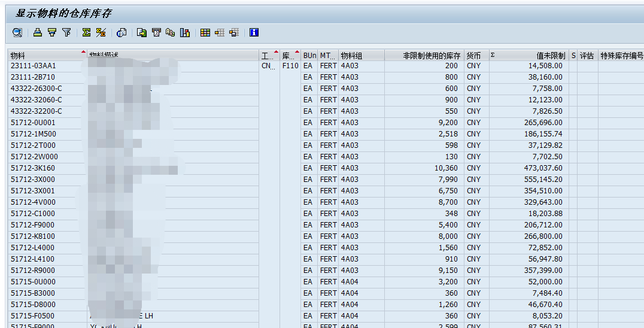Click the value 14,508.00

coord(545,66)
